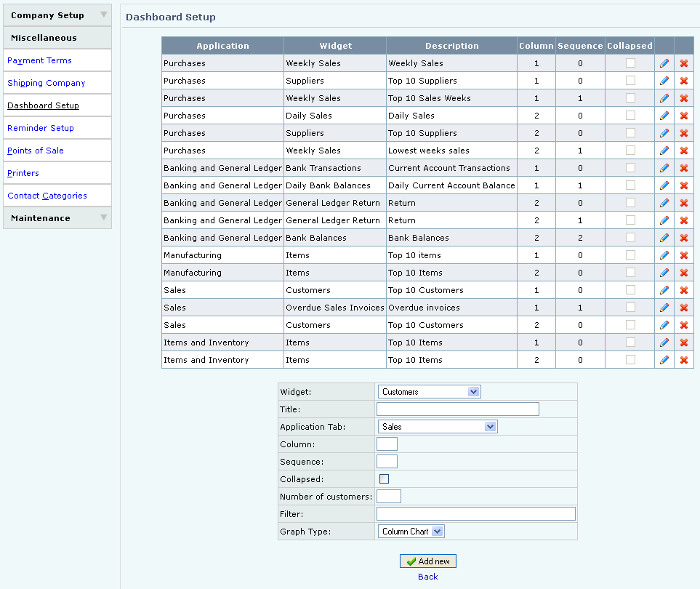Edit the Bank Balances row
The image size is (700, 589).
pos(664,238)
